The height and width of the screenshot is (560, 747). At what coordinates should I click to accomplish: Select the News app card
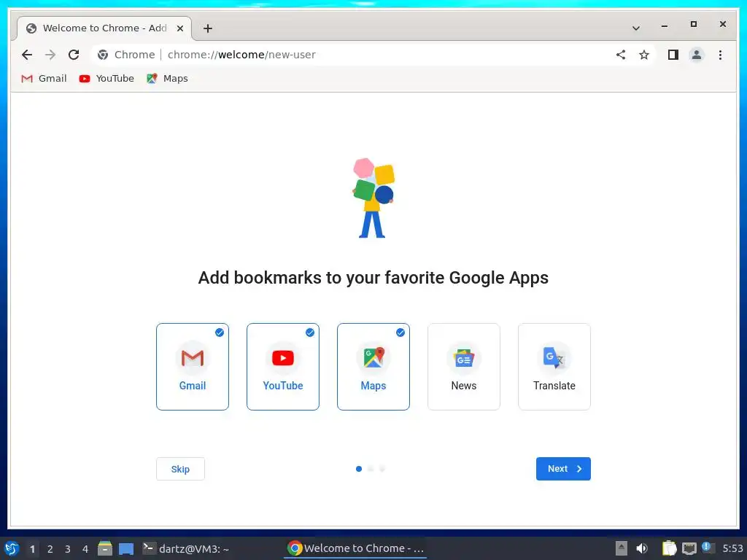tap(464, 367)
